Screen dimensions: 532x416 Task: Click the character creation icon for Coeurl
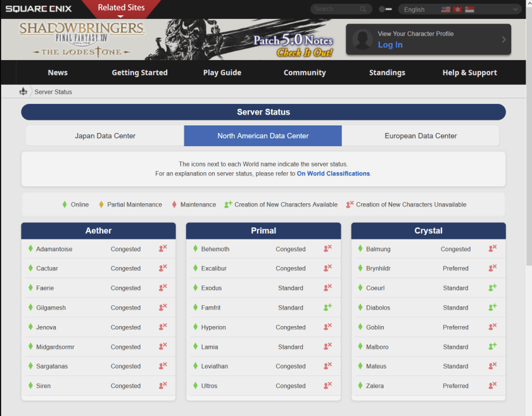click(492, 287)
